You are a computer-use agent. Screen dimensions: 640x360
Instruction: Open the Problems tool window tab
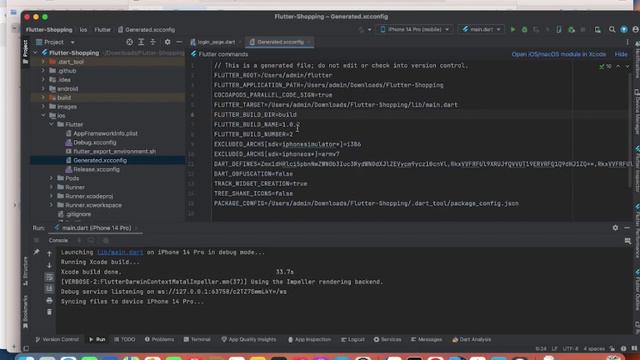coord(159,340)
